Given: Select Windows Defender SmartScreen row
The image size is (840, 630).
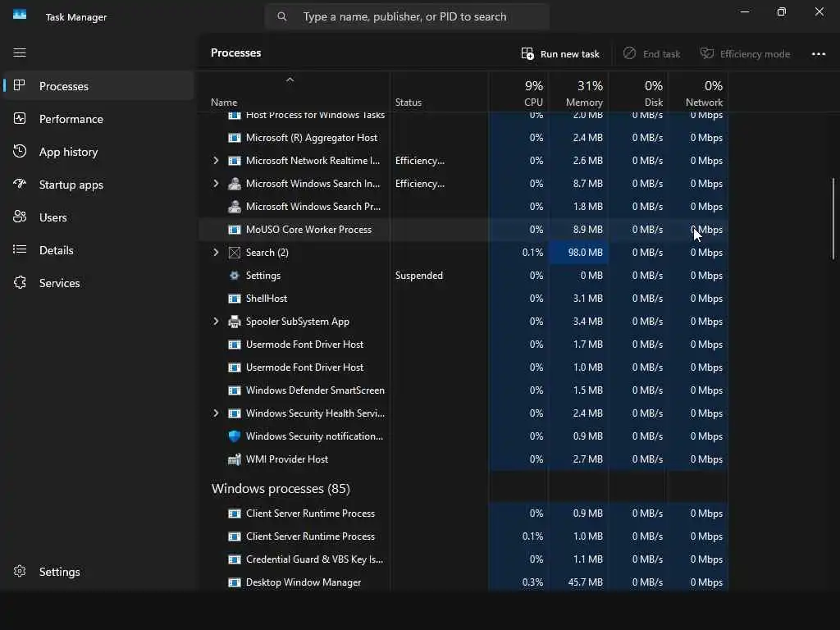Looking at the screenshot, I should click(463, 390).
